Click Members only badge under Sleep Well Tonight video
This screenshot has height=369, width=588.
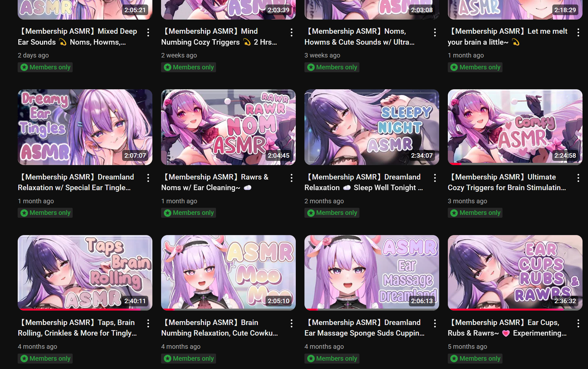coord(332,213)
